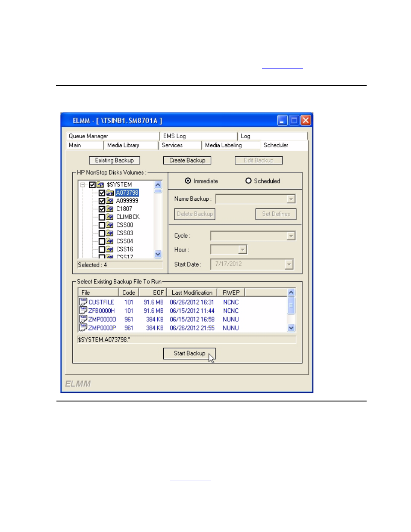Viewport: 411px width, 532px height.
Task: Sort by the RWEP column header
Action: coord(231,292)
